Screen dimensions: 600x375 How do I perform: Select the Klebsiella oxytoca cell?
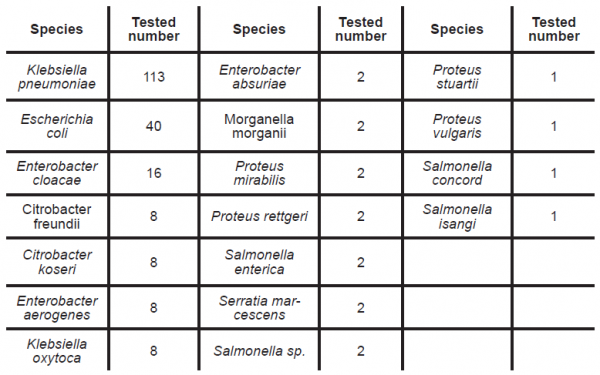coord(57,351)
